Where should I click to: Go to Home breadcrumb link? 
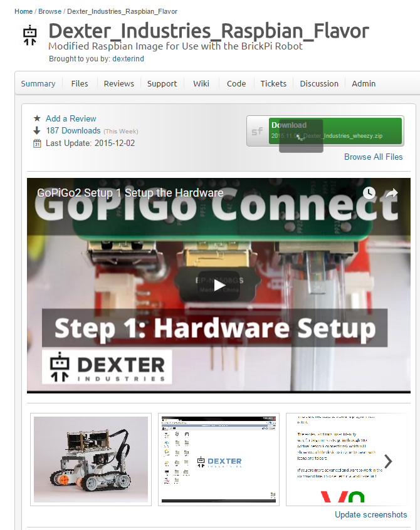click(x=23, y=11)
